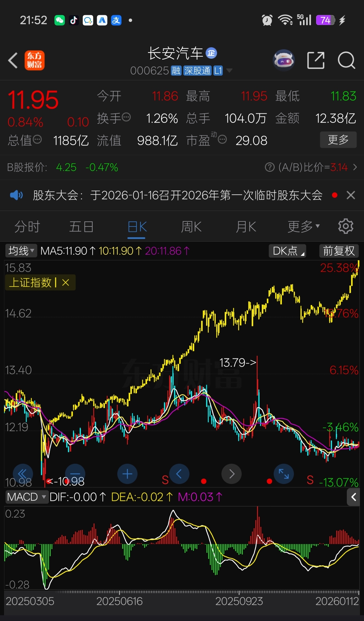
Task: Tap the alarm clock status icon
Action: click(267, 20)
